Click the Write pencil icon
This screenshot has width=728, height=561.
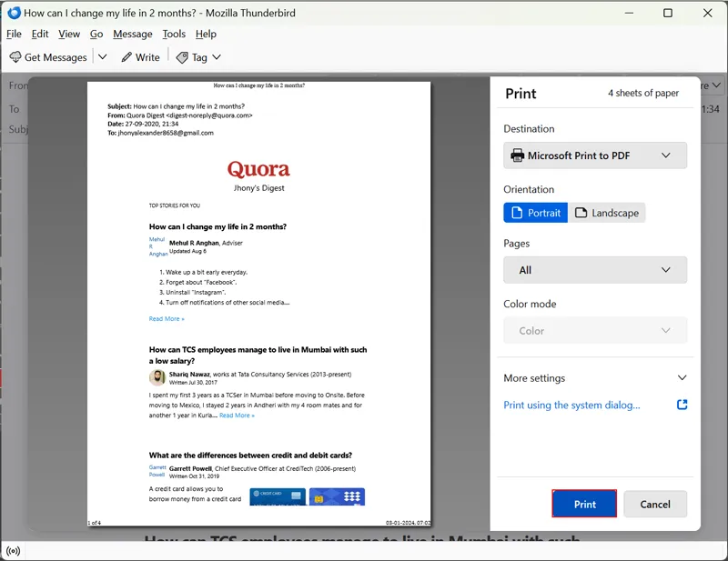click(x=126, y=57)
